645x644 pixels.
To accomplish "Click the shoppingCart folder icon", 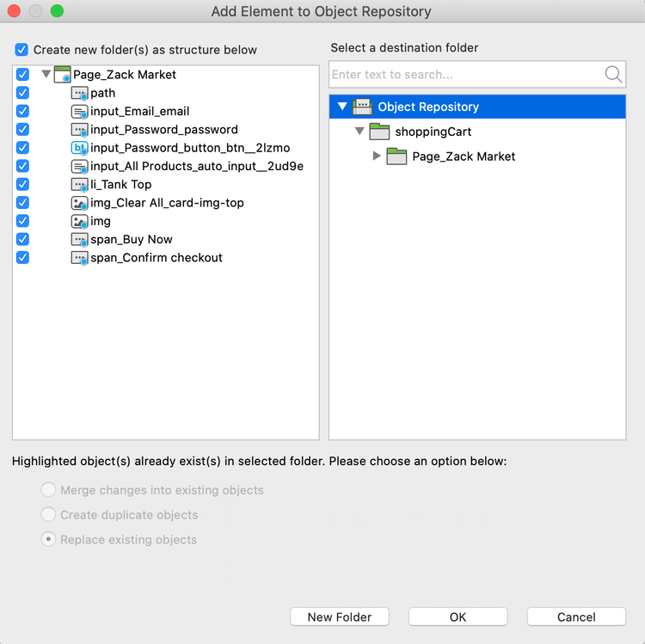I will (x=379, y=132).
